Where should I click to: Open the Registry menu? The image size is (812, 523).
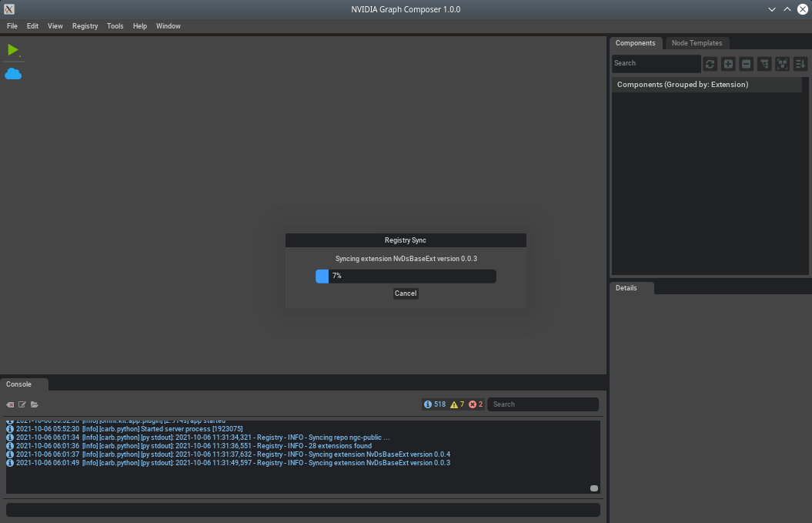tap(85, 26)
